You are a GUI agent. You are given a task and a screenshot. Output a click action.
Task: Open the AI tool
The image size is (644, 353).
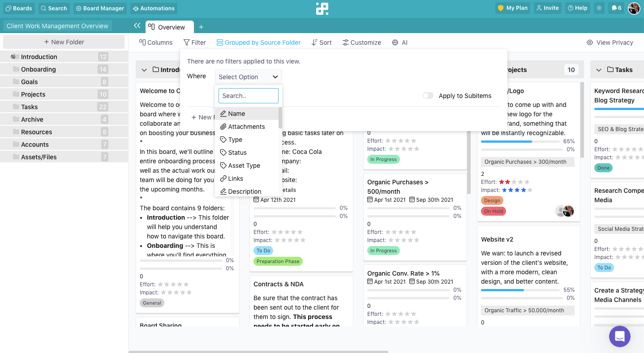[x=399, y=43]
